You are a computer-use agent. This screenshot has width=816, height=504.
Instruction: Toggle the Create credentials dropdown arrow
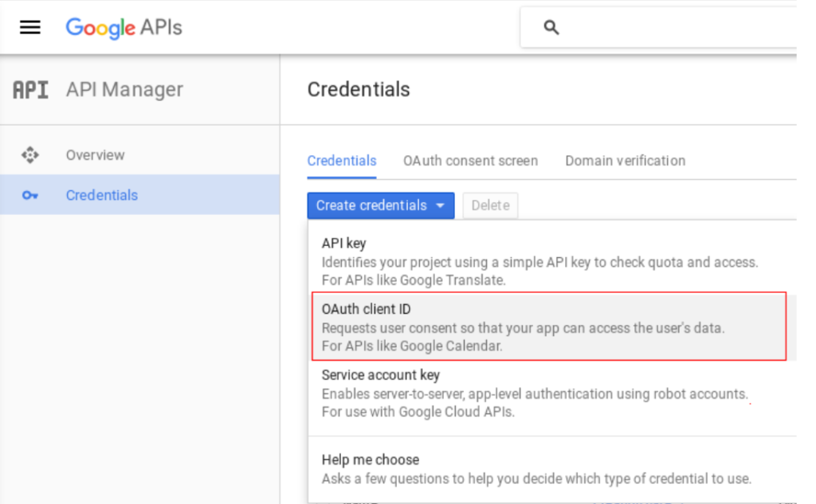[x=441, y=206]
